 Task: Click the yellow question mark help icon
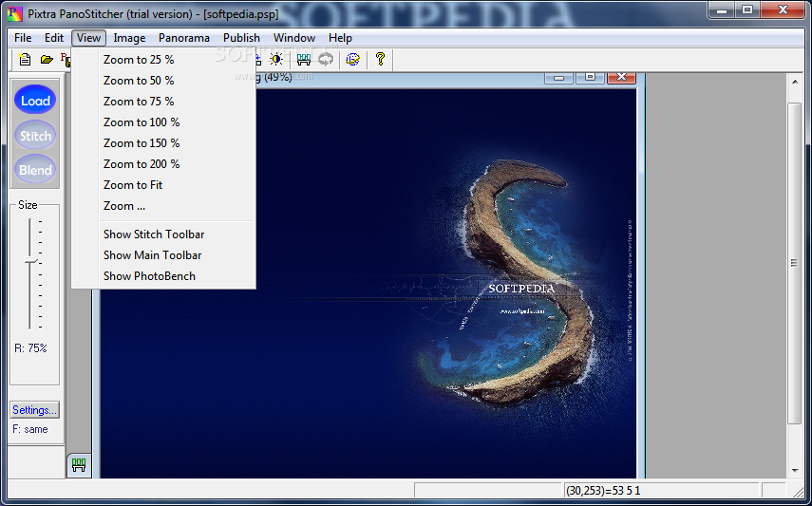[380, 59]
